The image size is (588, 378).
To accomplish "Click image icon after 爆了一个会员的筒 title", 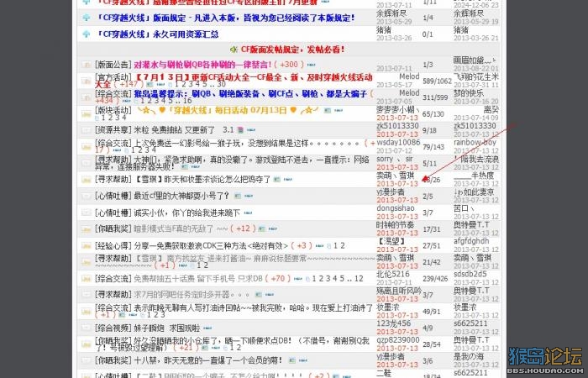I will click(x=291, y=360).
